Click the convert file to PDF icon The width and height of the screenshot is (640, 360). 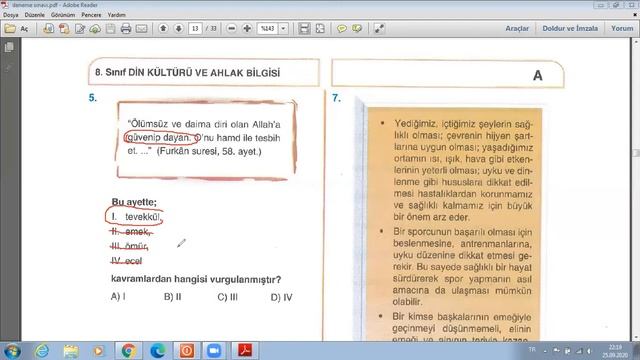(x=64, y=29)
